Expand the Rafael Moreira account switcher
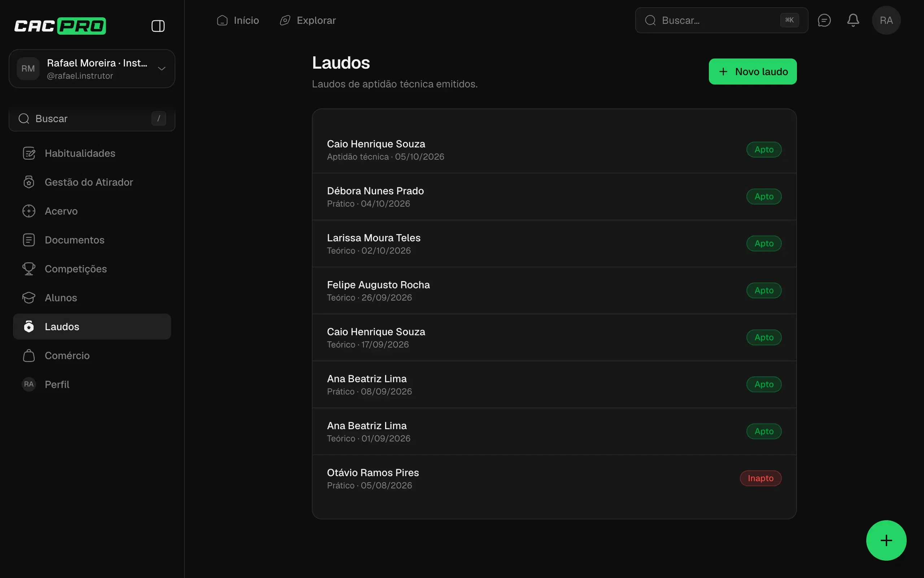The image size is (924, 578). tap(92, 68)
